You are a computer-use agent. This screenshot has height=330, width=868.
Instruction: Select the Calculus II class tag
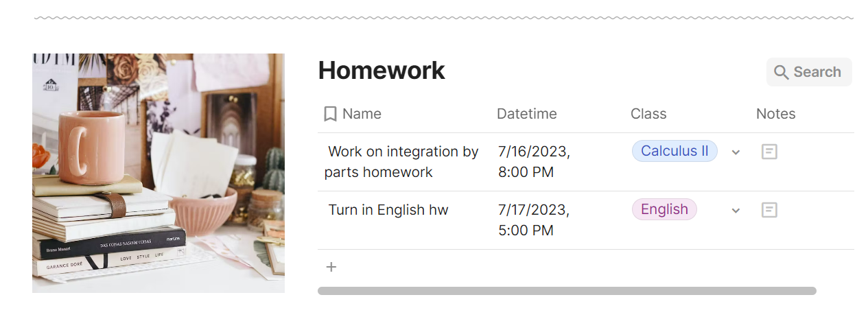point(674,151)
